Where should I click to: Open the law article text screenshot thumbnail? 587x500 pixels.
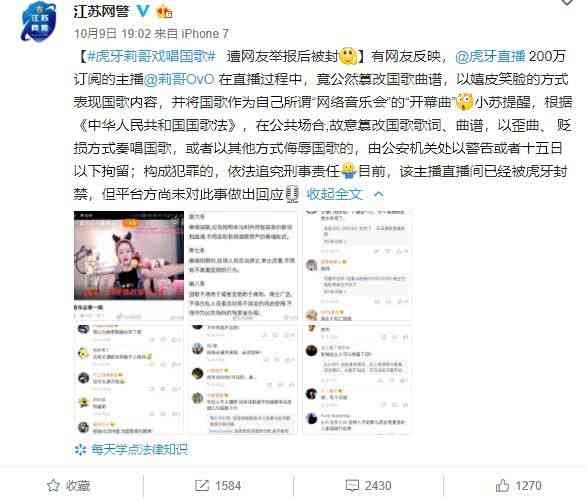(x=243, y=265)
